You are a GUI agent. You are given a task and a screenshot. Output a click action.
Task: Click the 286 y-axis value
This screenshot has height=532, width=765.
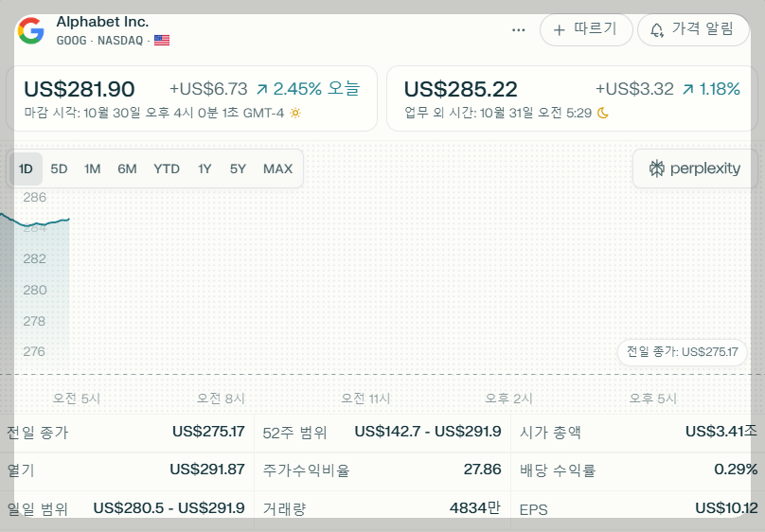click(35, 197)
